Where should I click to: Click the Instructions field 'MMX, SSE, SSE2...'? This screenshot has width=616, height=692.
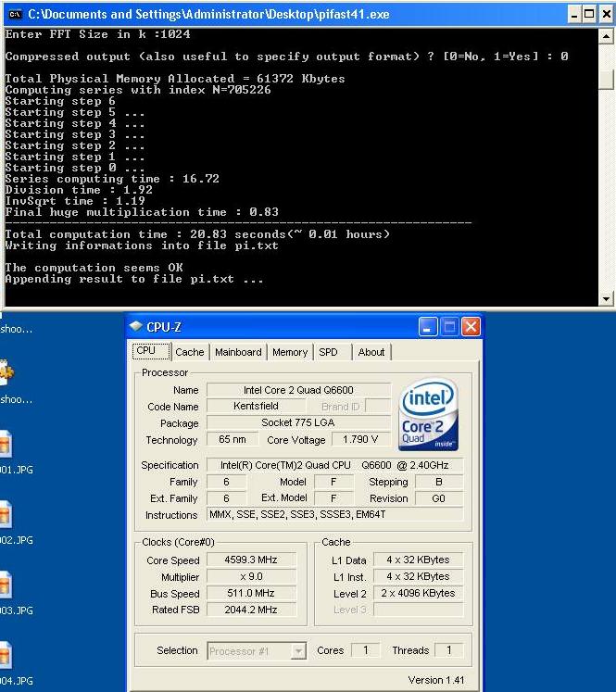point(335,514)
